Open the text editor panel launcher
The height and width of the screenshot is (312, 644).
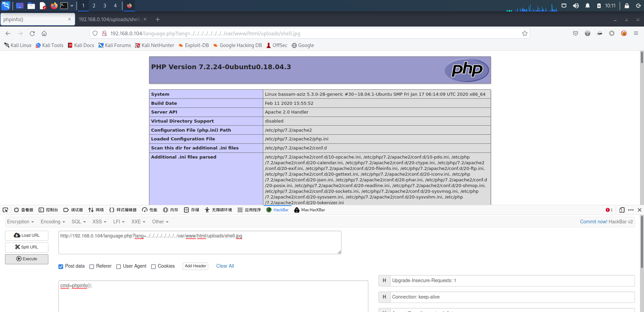pos(43,6)
